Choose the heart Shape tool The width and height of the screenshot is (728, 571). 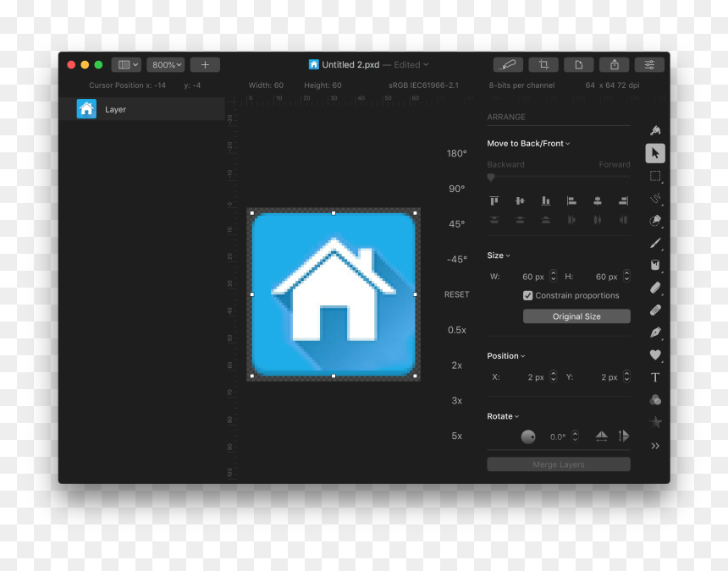coord(655,354)
